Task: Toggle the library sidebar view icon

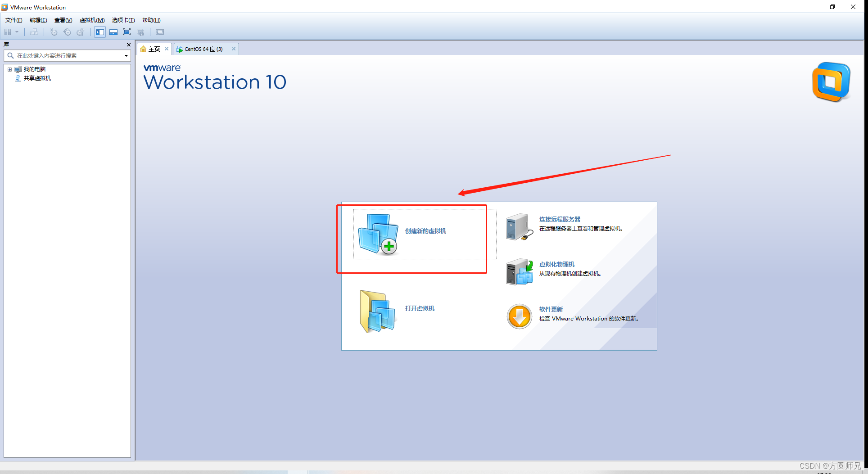Action: [x=100, y=32]
